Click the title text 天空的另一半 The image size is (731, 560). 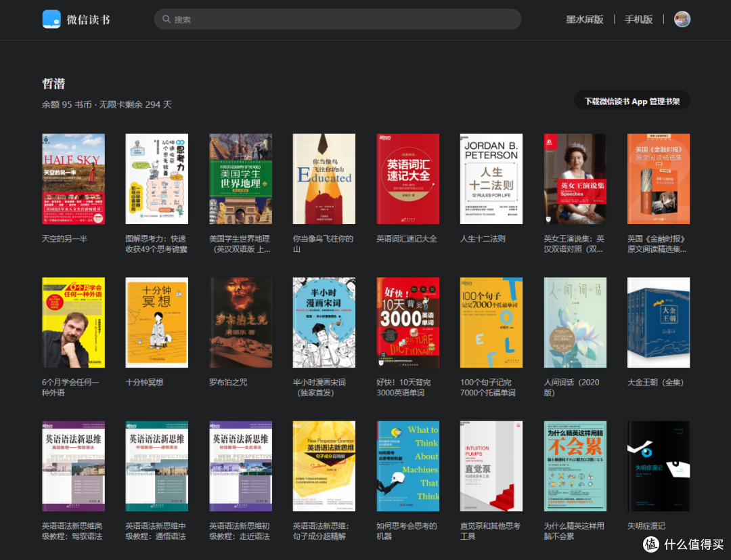(x=64, y=239)
